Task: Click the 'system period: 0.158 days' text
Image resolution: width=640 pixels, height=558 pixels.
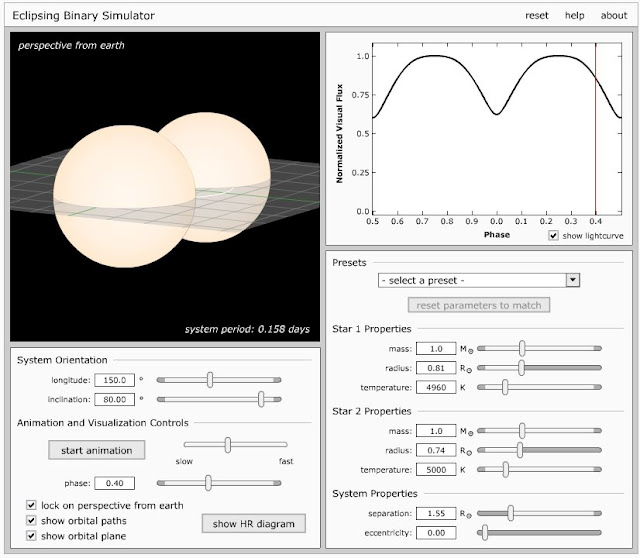Action: click(247, 329)
